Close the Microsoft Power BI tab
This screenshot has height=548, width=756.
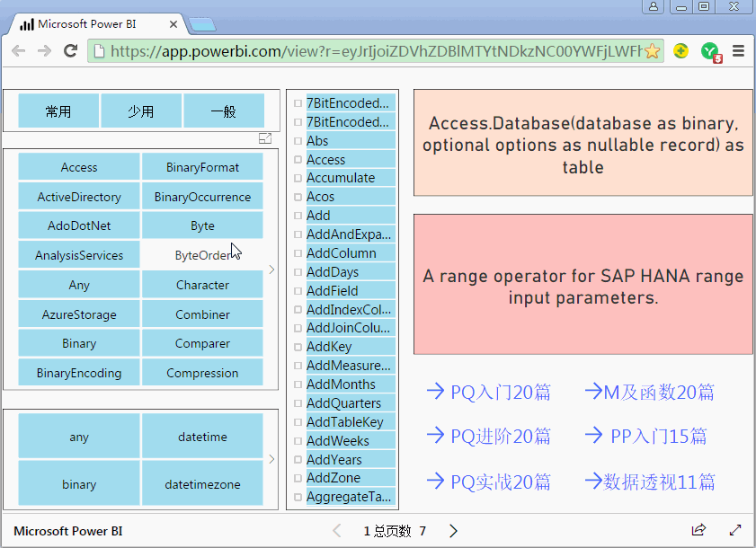[173, 24]
